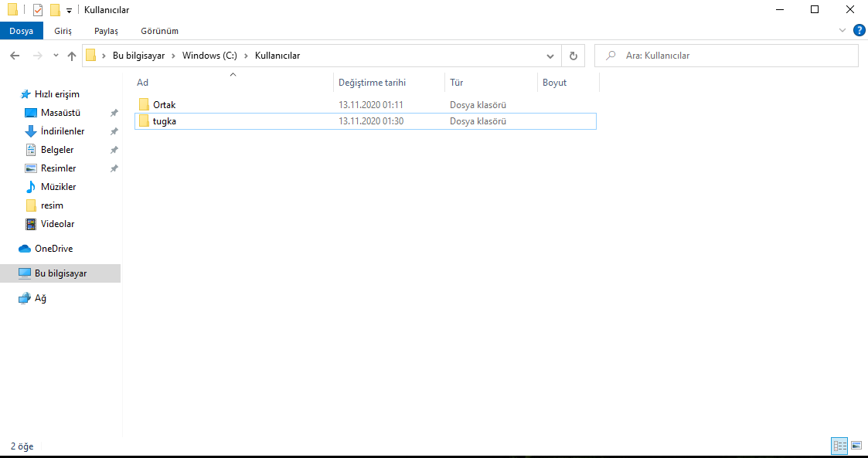This screenshot has width=868, height=458.
Task: Click the pin icon next to Belgeler
Action: [x=114, y=150]
